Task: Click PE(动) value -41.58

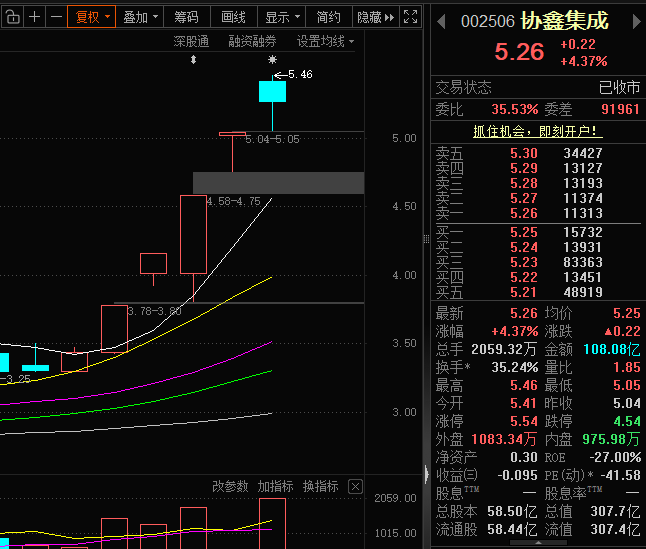Action: 620,475
